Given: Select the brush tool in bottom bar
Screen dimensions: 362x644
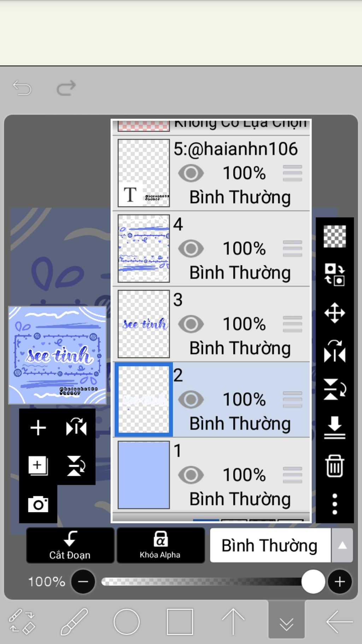Looking at the screenshot, I should tap(74, 622).
